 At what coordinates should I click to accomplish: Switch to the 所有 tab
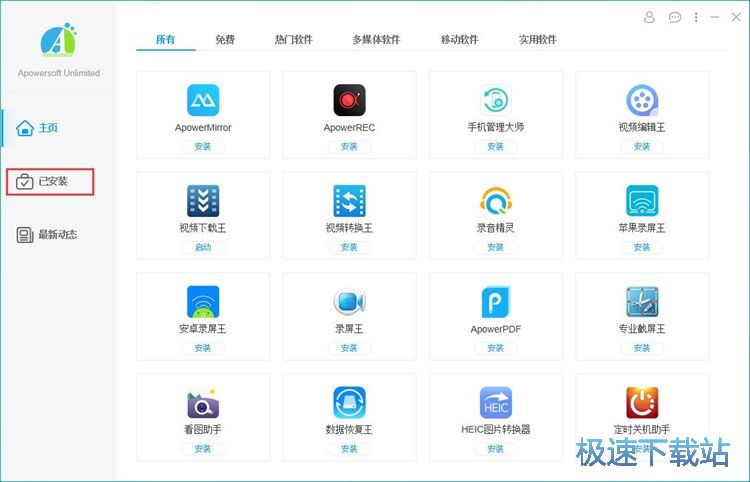pos(165,40)
